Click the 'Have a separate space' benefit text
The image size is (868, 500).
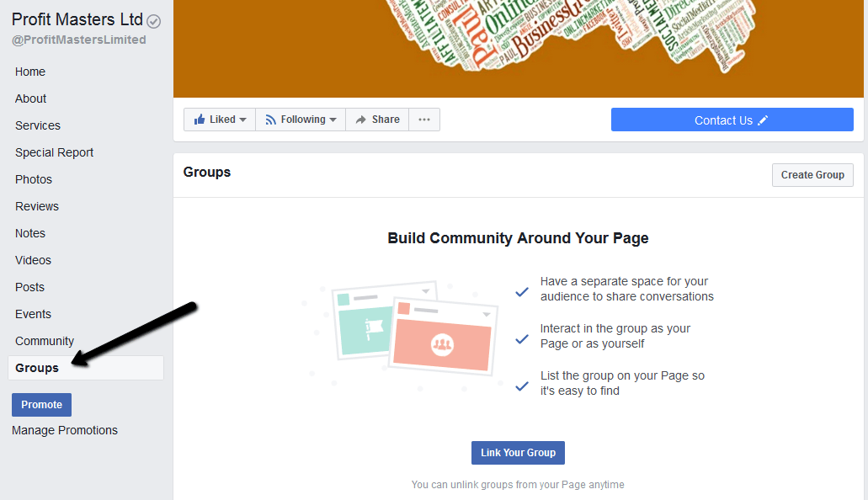point(627,289)
